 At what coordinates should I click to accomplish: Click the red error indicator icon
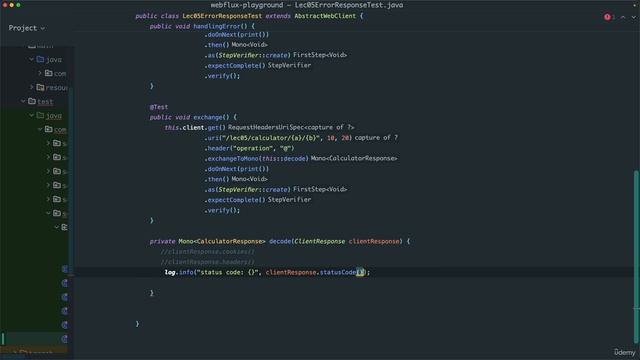coord(607,17)
